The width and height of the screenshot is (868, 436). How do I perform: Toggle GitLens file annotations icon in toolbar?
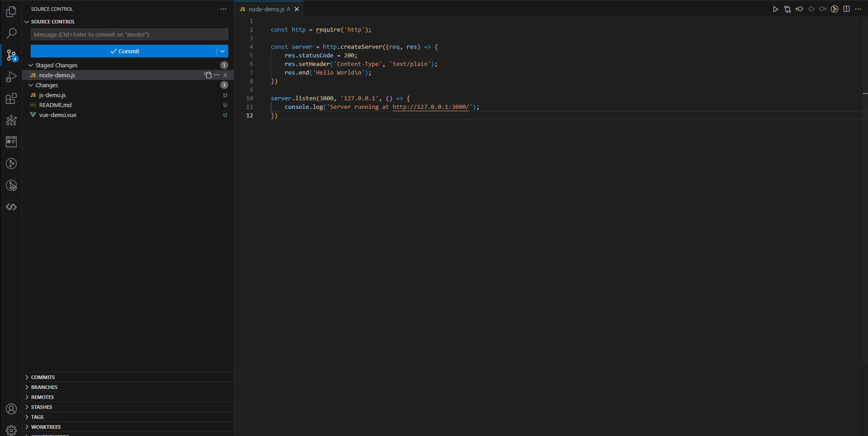[x=835, y=9]
